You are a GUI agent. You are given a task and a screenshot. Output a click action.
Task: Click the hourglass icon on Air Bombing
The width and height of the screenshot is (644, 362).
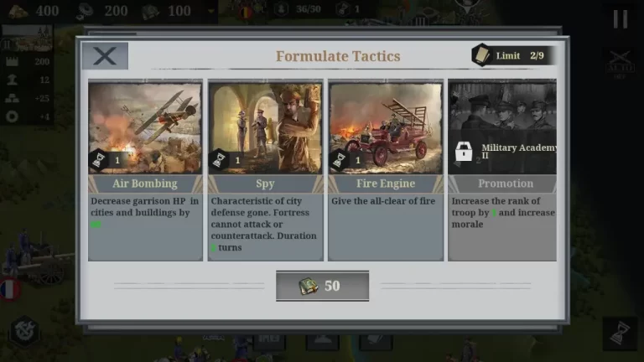99,160
